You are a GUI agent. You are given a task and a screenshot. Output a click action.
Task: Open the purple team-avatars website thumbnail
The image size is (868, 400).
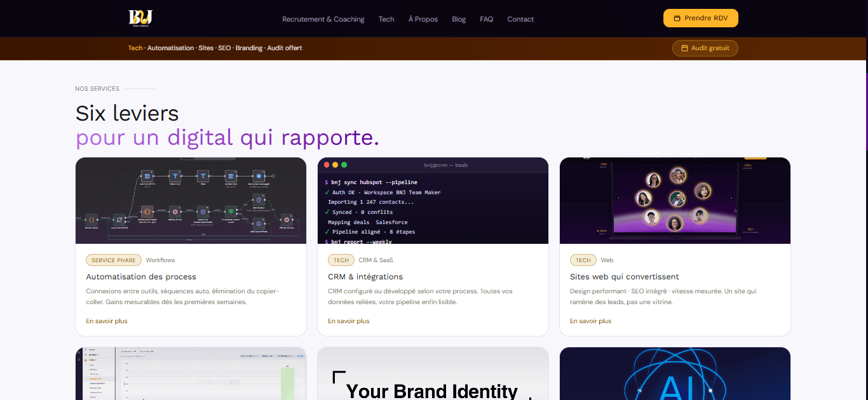click(x=675, y=201)
